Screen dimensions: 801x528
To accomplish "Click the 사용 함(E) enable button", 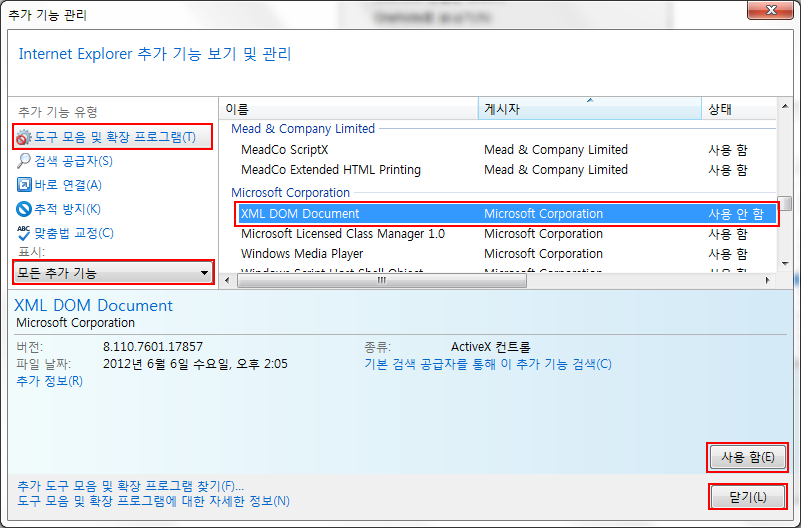I will (747, 457).
